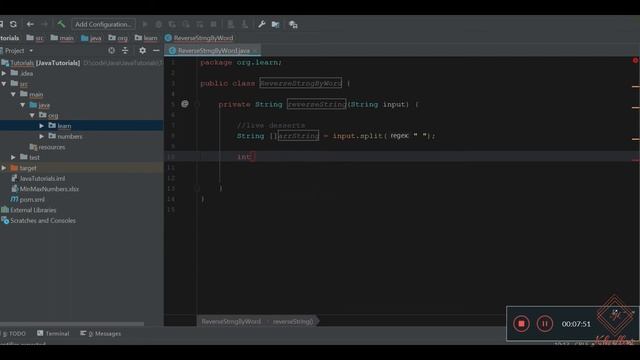Click the Debug bug icon in toolbar
640x360 pixels.
click(159, 24)
